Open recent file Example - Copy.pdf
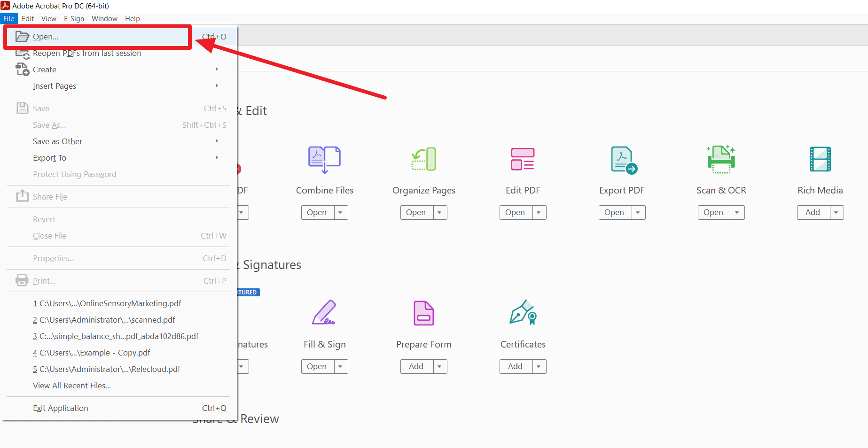This screenshot has height=448, width=868. (x=118, y=353)
